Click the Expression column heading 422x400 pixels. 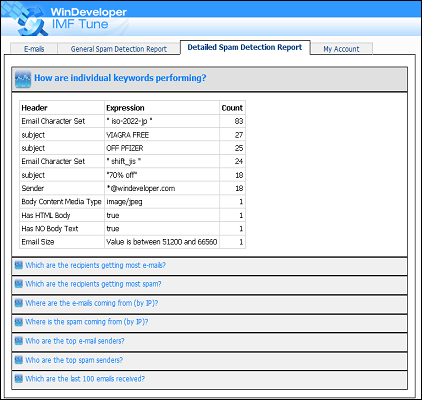point(162,108)
